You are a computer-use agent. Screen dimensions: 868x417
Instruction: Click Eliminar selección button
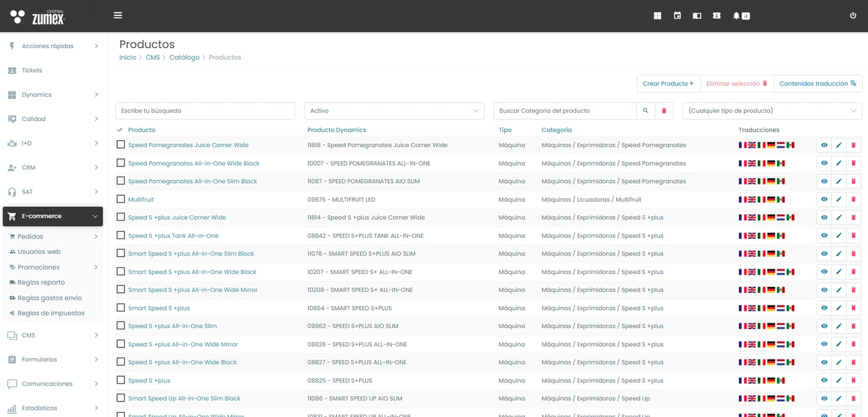737,84
